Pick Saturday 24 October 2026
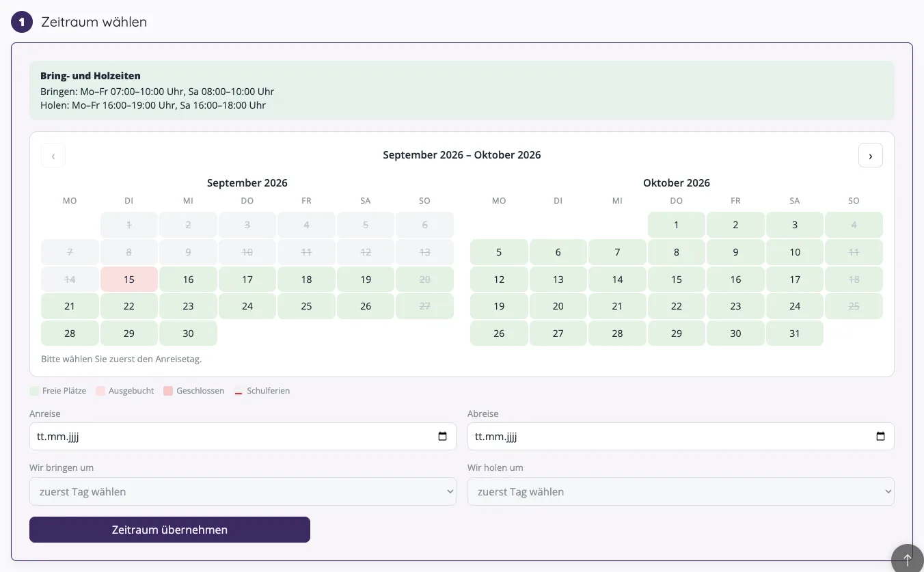 click(795, 306)
